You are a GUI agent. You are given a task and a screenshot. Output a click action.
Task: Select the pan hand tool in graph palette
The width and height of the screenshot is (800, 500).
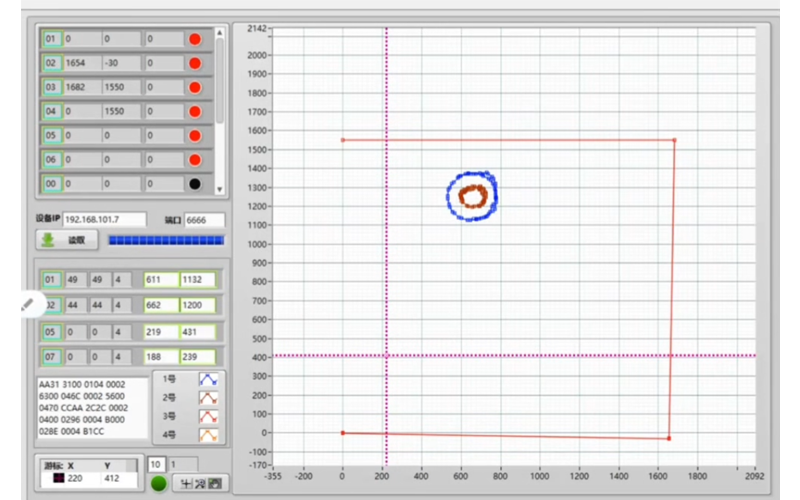point(214,484)
